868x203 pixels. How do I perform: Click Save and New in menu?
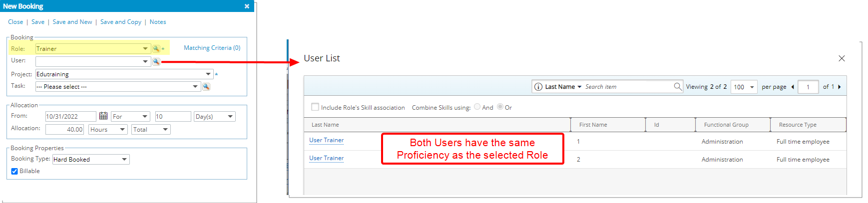tap(72, 22)
